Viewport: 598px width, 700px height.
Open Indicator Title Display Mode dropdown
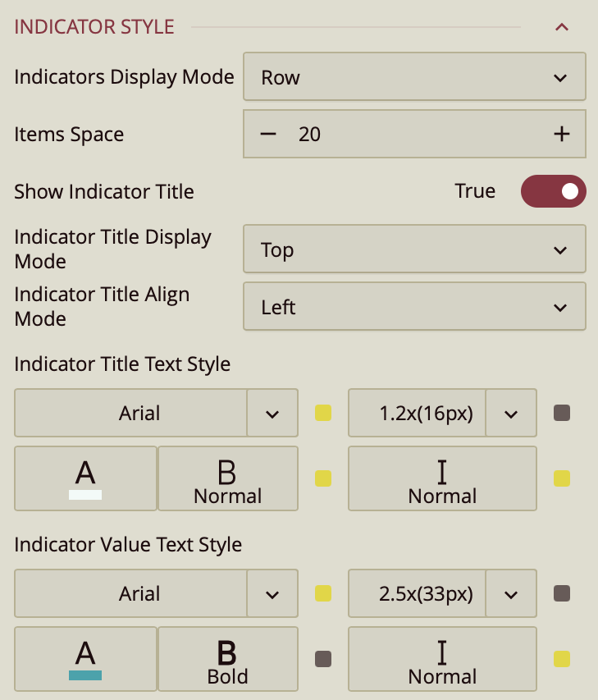coord(414,249)
